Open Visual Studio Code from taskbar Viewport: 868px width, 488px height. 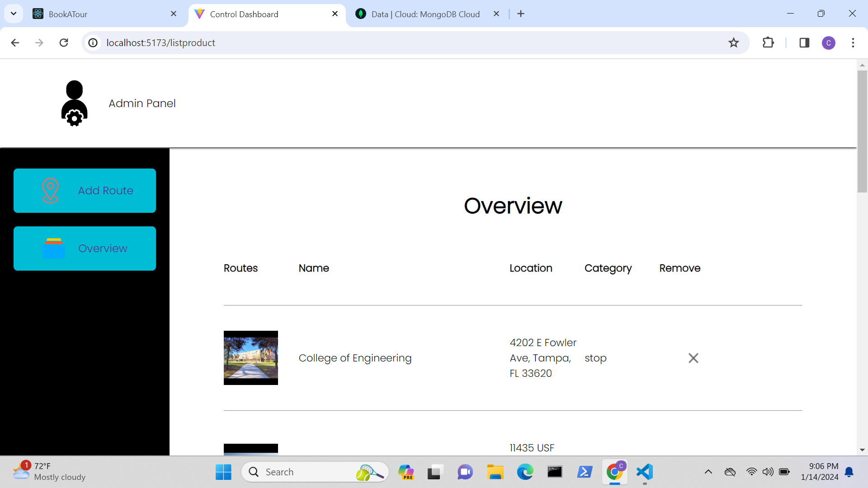tap(645, 472)
